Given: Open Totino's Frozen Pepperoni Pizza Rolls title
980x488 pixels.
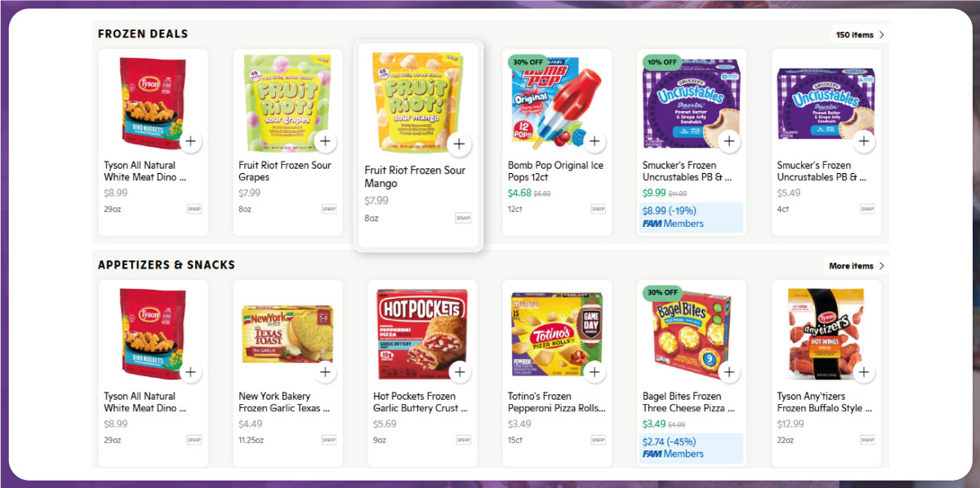Looking at the screenshot, I should click(556, 402).
